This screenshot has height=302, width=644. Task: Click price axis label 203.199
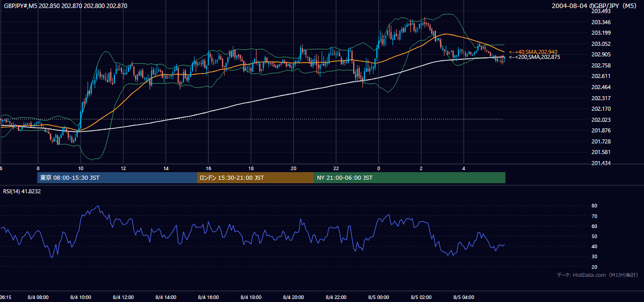pyautogui.click(x=601, y=33)
